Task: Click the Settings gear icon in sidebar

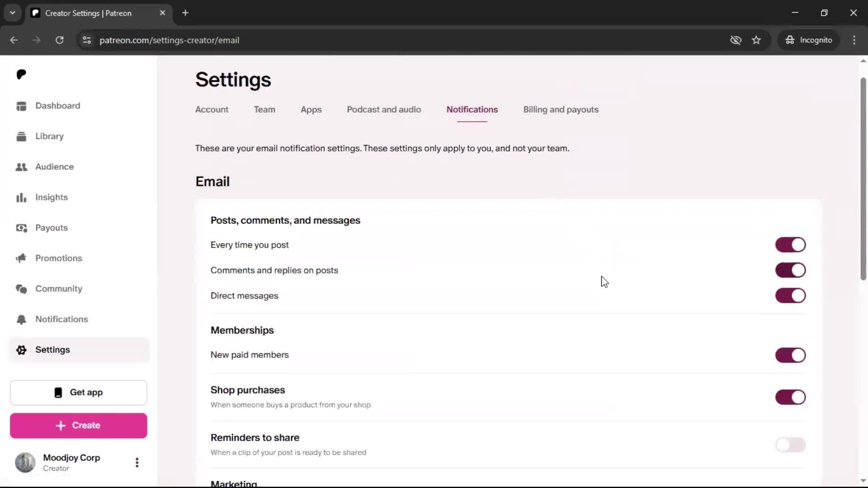Action: click(21, 350)
